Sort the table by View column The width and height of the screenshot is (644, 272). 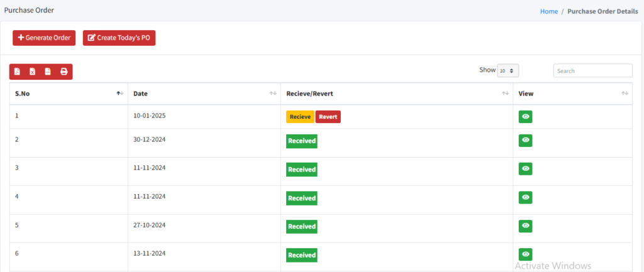[625, 94]
